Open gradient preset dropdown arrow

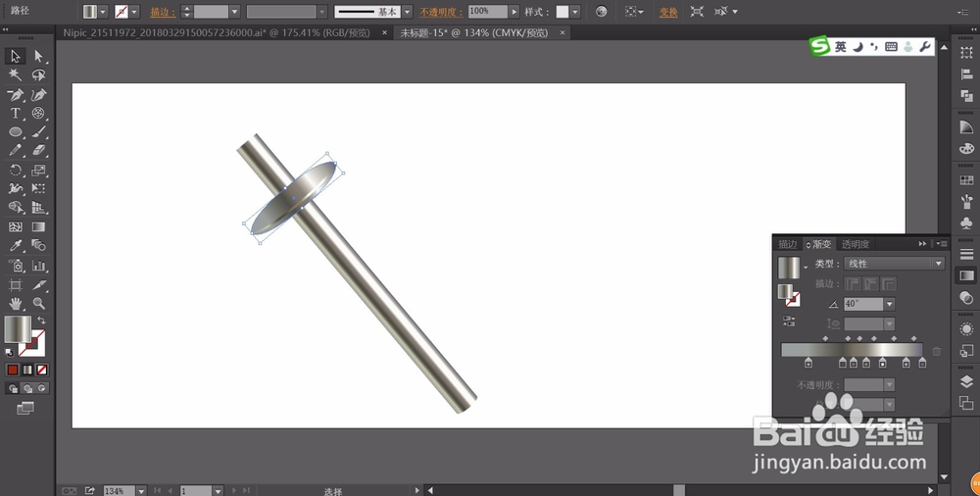click(x=806, y=267)
